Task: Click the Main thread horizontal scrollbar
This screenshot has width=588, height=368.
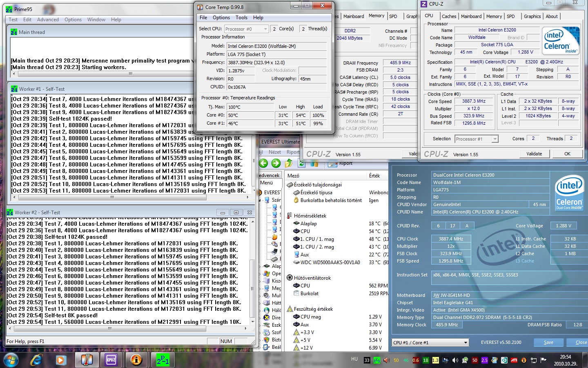Action: point(103,74)
